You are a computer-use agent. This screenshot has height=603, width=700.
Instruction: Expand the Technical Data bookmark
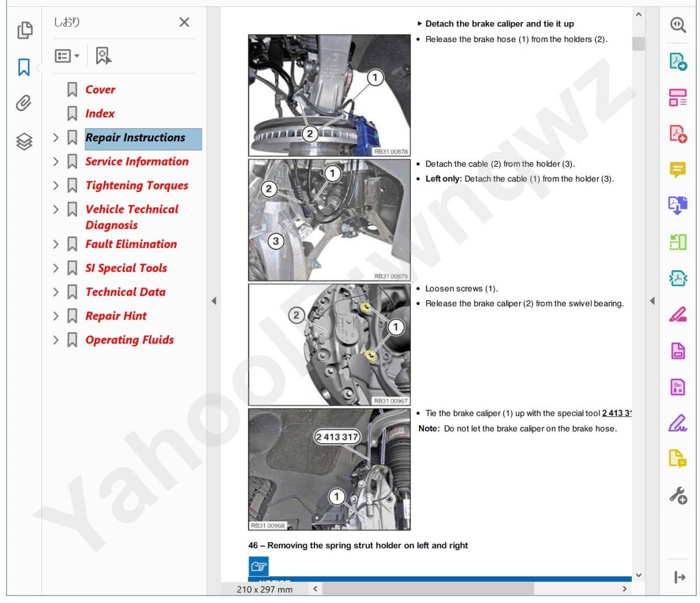[x=56, y=292]
